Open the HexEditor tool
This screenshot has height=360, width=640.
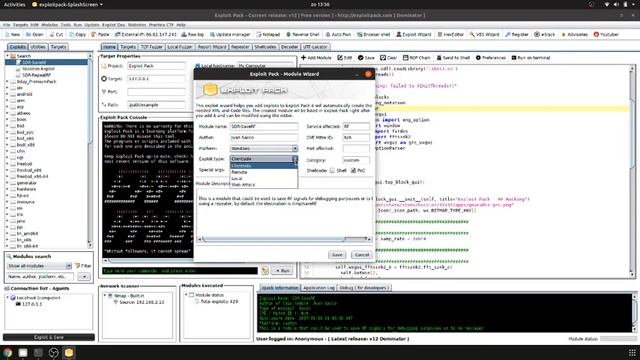(x=451, y=35)
